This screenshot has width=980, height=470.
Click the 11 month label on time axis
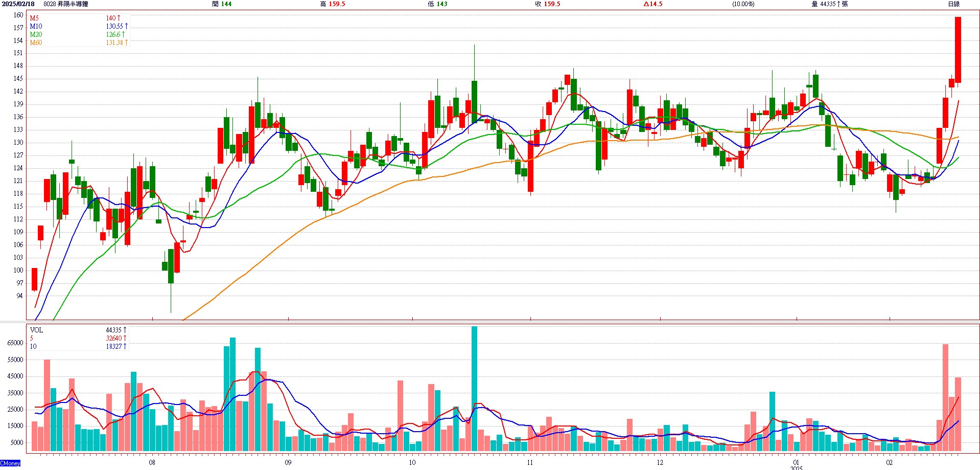point(530,462)
